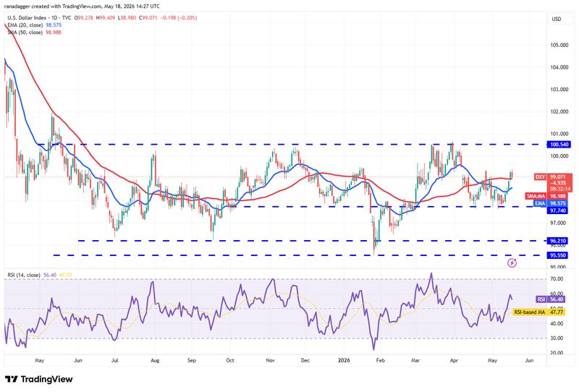The image size is (579, 392).
Task: Click the Nov label on time axis
Action: click(270, 360)
